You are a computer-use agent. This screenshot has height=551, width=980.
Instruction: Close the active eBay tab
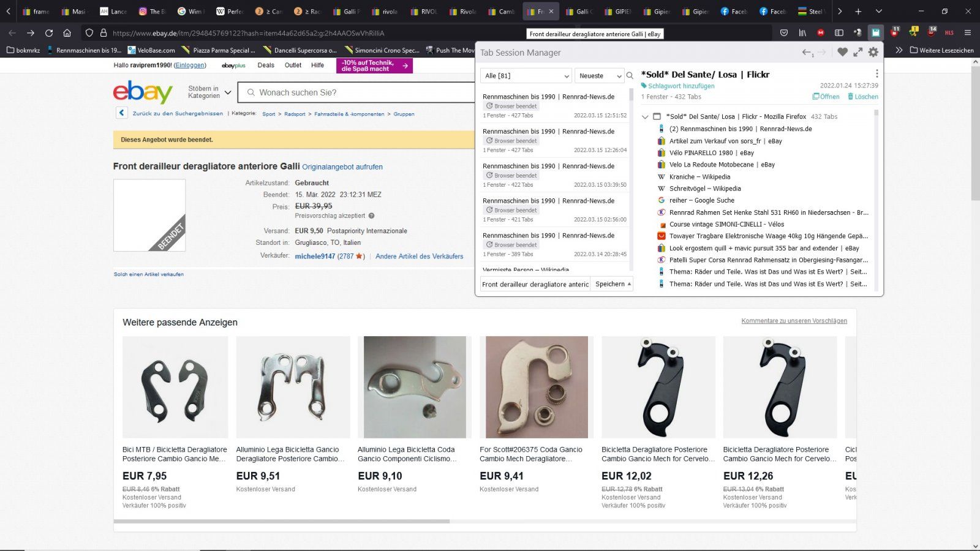551,11
